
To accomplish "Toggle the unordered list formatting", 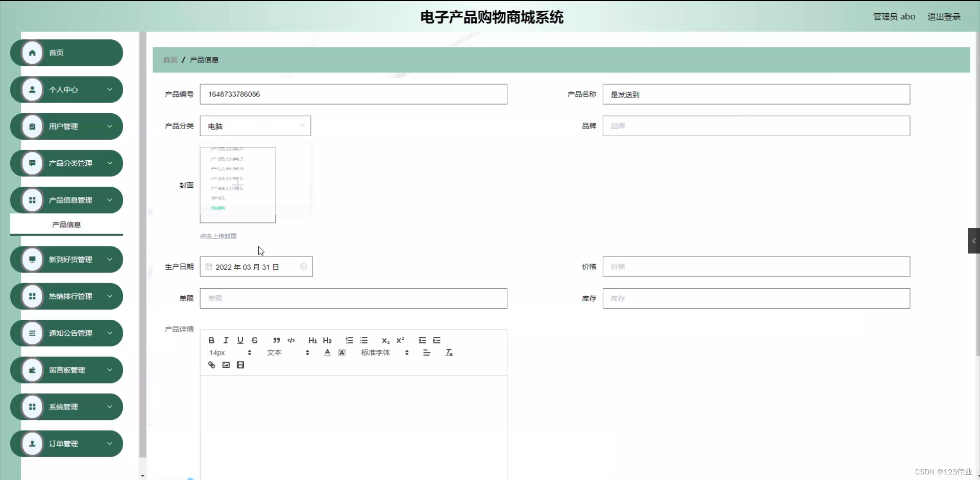I will 364,340.
